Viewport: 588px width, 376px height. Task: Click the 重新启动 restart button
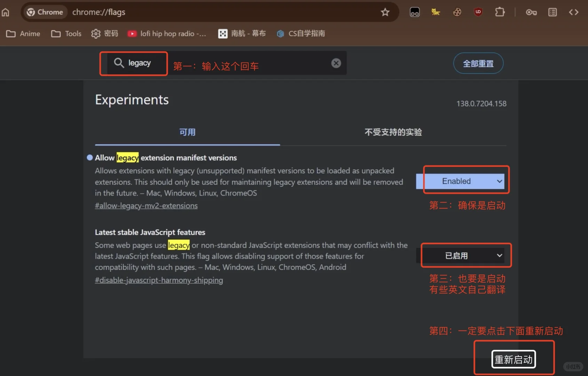tap(514, 359)
